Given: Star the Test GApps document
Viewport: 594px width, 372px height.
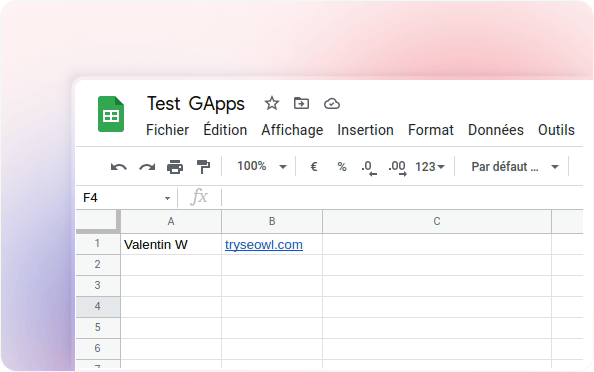Looking at the screenshot, I should (x=272, y=103).
